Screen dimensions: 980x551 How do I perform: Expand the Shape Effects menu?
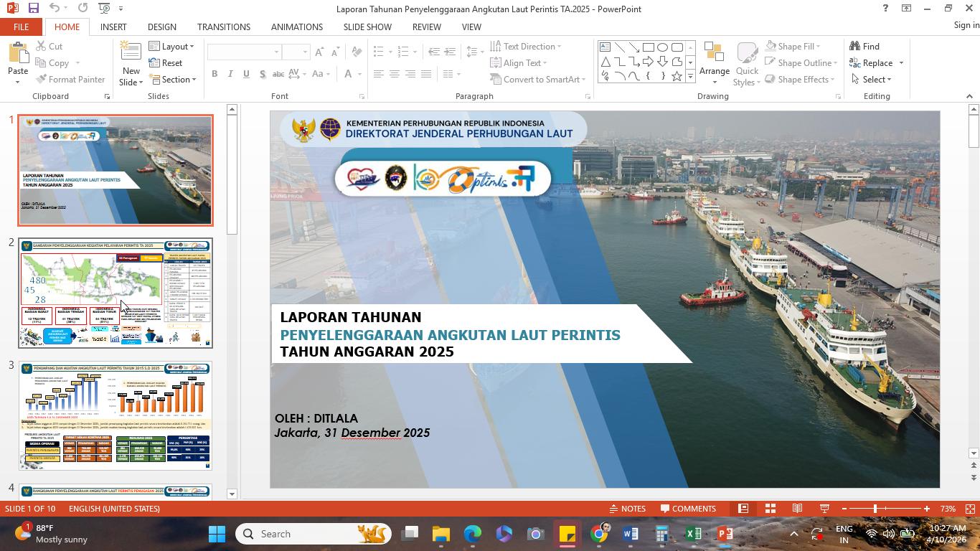point(801,80)
